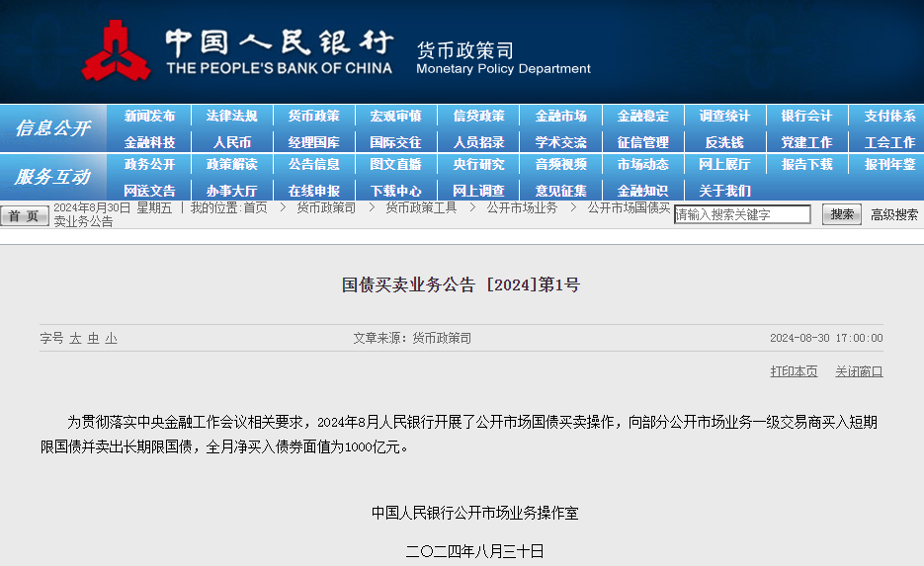924x566 pixels.
Task: Go to 金融稳定 section
Action: tap(642, 116)
